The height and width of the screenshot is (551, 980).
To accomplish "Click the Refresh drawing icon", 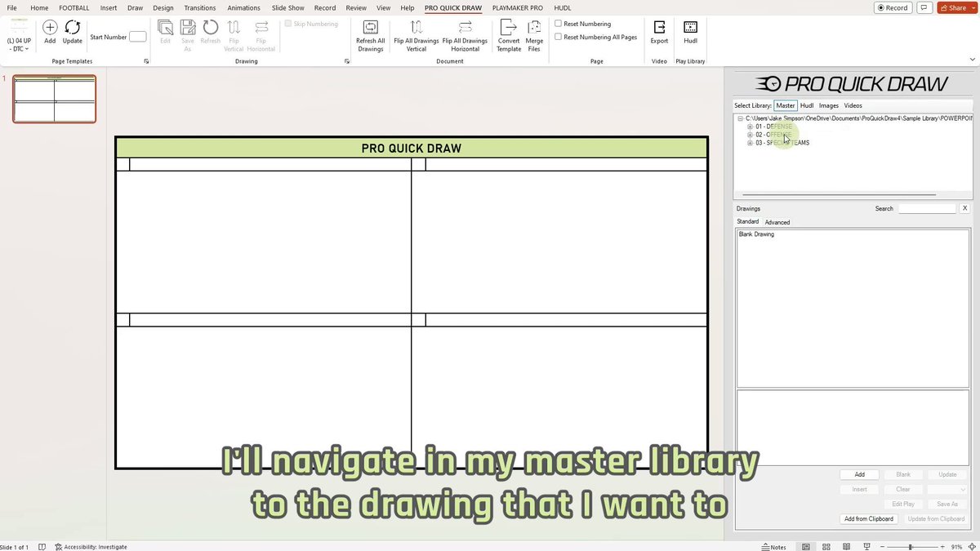I will click(x=211, y=28).
